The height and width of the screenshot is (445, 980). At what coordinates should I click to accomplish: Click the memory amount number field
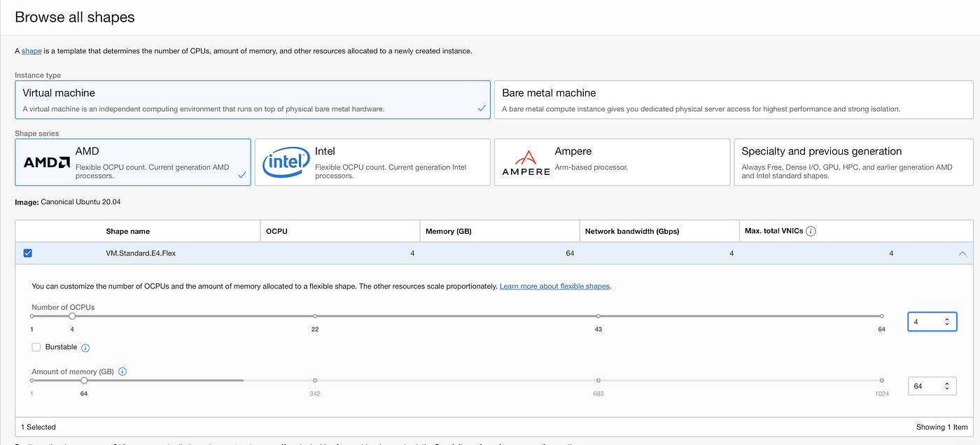(x=932, y=386)
